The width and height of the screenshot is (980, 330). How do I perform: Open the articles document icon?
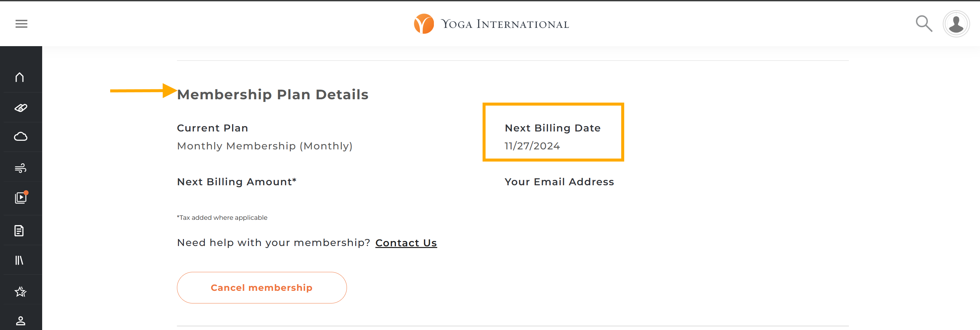pyautogui.click(x=19, y=230)
